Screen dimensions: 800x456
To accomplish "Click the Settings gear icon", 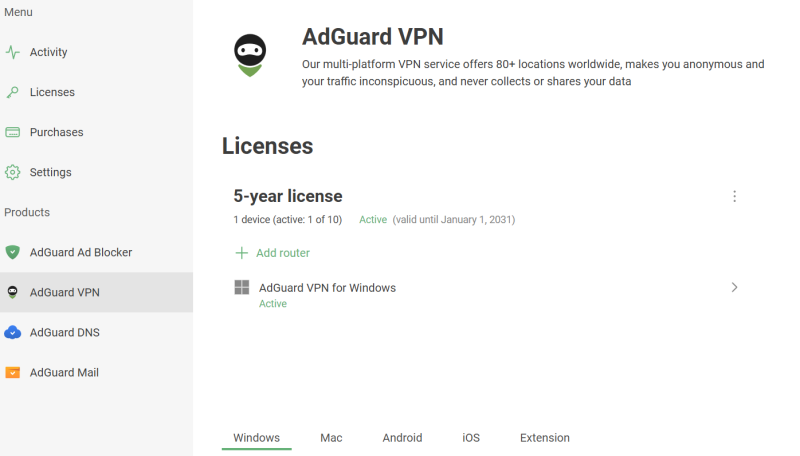I will pyautogui.click(x=12, y=172).
